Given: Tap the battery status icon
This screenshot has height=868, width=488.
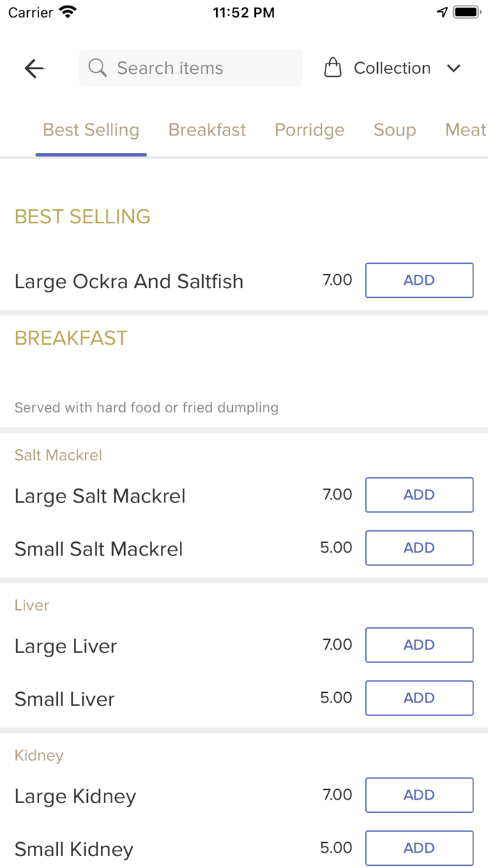Looking at the screenshot, I should 466,13.
